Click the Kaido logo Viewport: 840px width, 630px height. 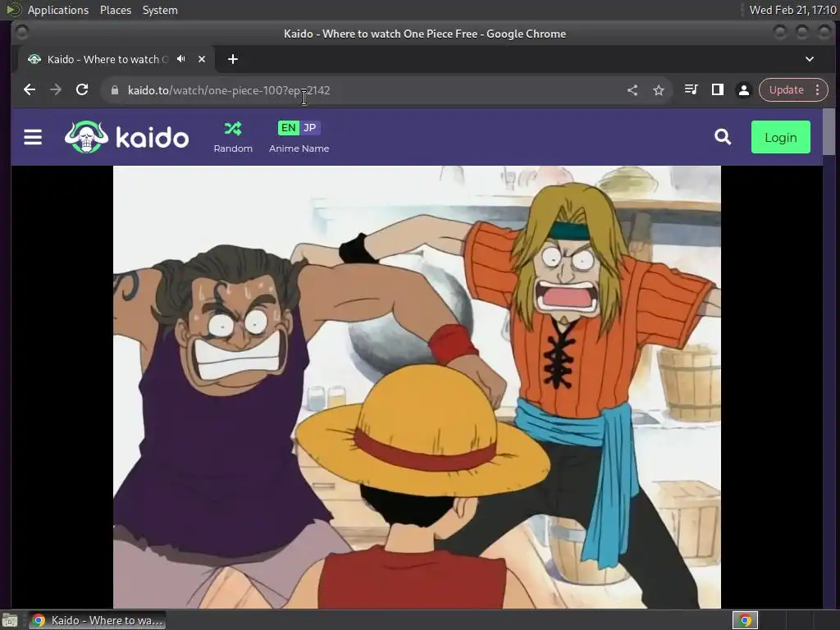[126, 137]
